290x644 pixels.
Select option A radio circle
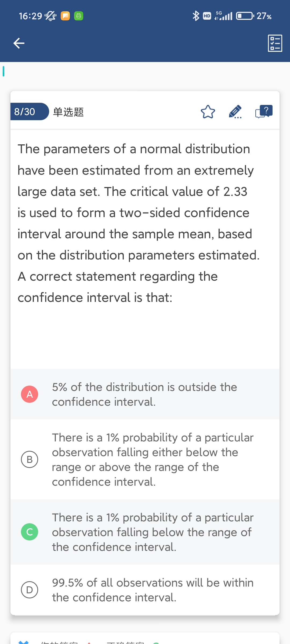tap(30, 394)
